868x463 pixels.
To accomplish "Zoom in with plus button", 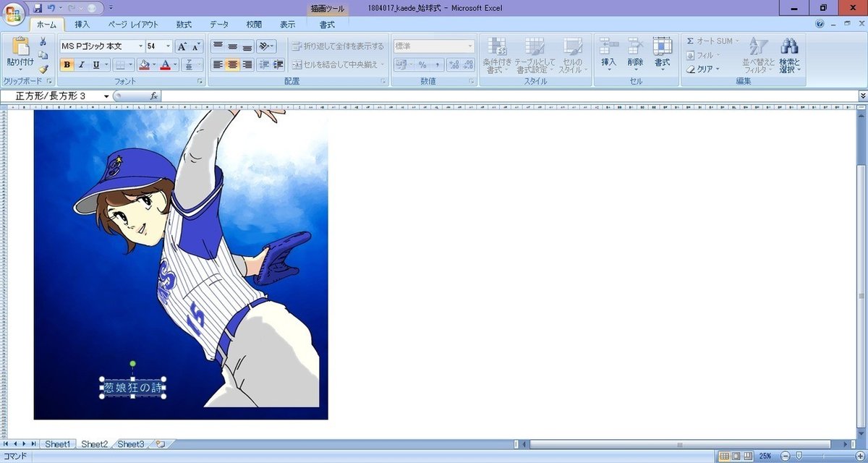I will click(861, 456).
